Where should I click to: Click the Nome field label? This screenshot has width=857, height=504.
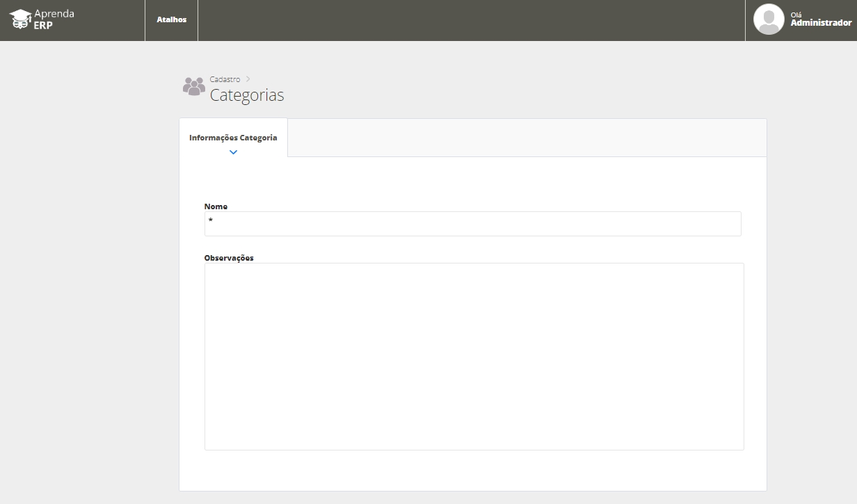(216, 206)
